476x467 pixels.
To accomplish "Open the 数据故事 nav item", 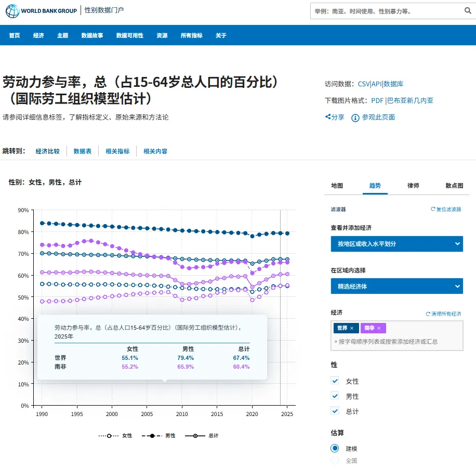I will coord(92,35).
